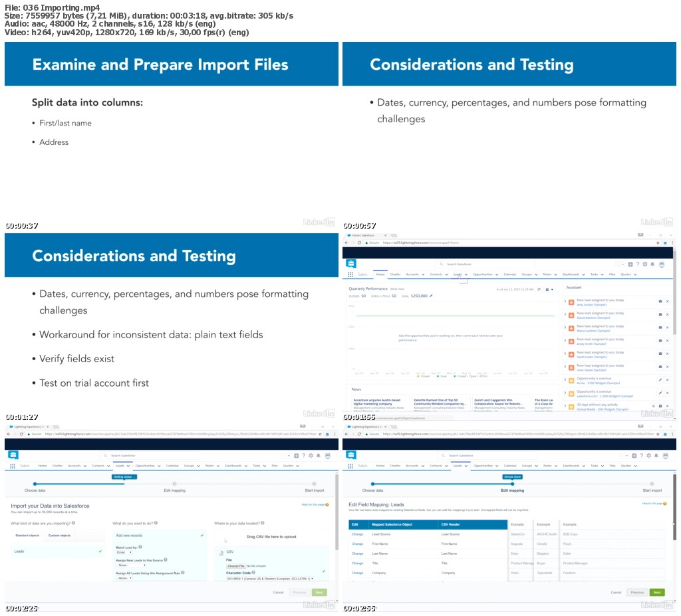Dismiss the John Steele lead notification
The width and height of the screenshot is (681, 616).
pos(668,367)
